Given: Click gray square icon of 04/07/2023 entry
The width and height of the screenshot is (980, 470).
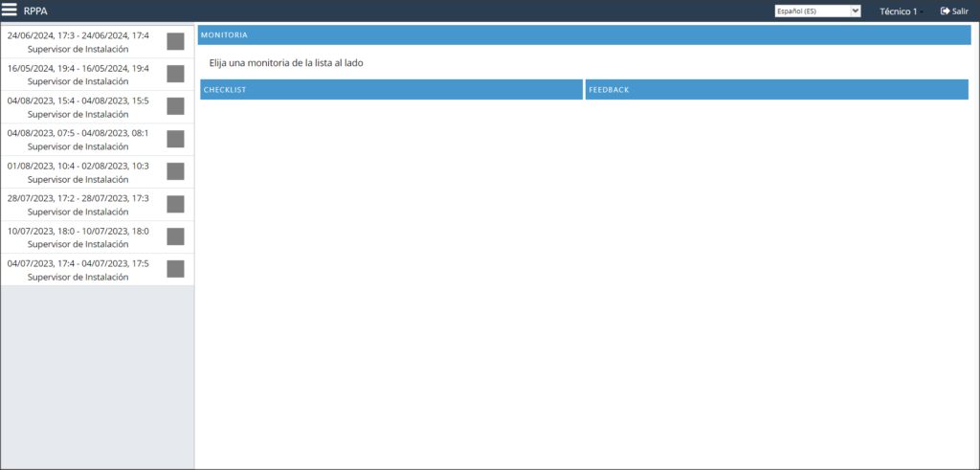Looking at the screenshot, I should point(176,269).
